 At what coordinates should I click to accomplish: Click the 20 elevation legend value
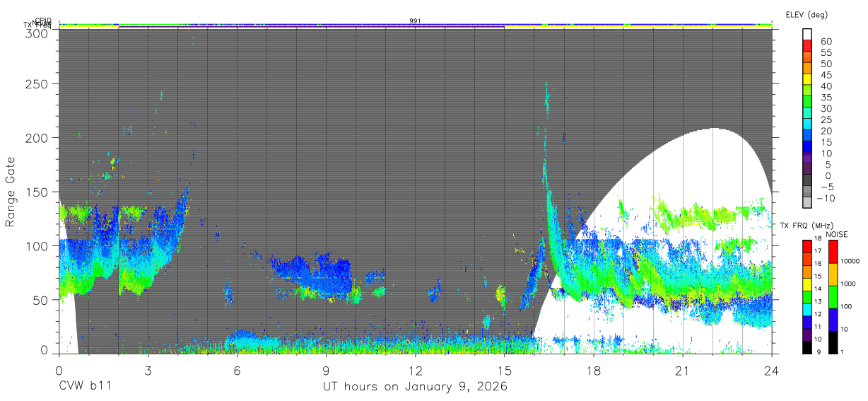tap(826, 132)
